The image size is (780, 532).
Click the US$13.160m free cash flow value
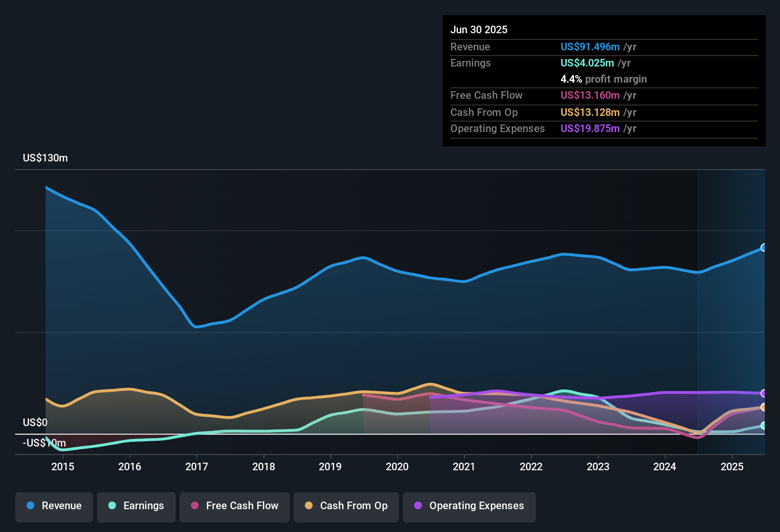pyautogui.click(x=590, y=95)
